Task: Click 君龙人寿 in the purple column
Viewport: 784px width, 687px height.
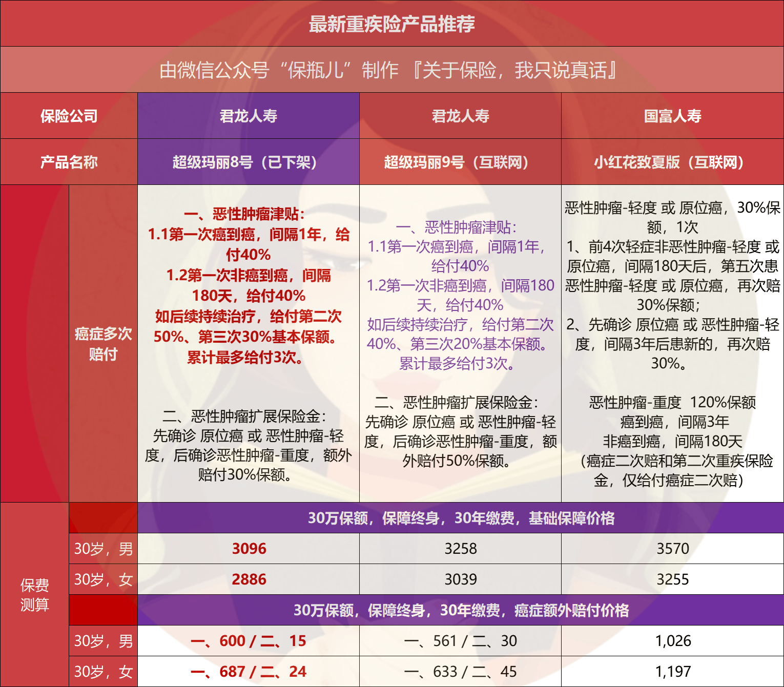Action: coord(249,116)
